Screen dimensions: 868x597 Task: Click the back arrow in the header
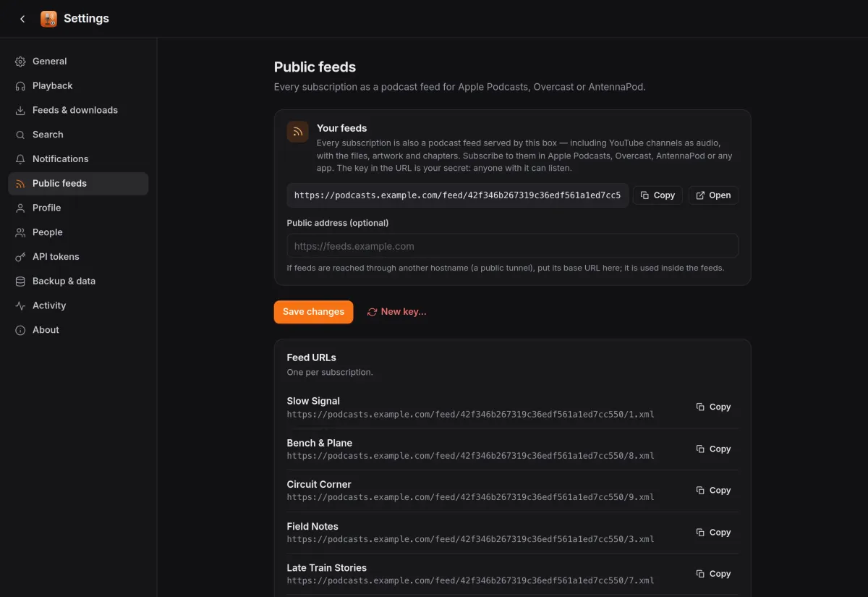22,19
